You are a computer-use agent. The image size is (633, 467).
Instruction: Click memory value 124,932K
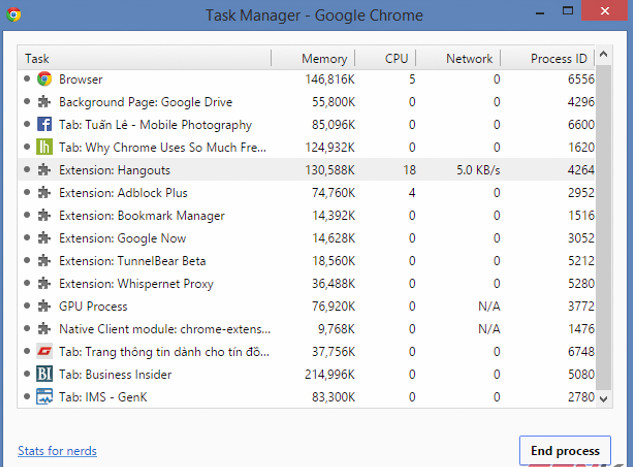pyautogui.click(x=330, y=147)
